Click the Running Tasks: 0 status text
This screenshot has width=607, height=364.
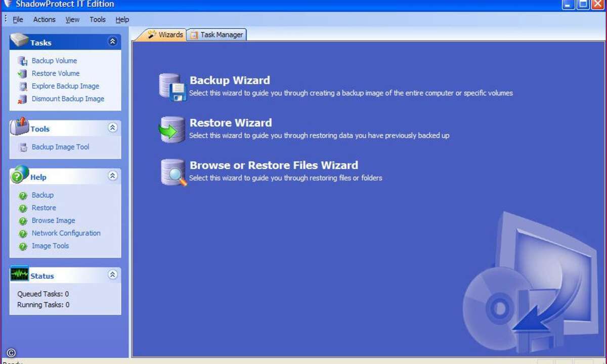(44, 305)
